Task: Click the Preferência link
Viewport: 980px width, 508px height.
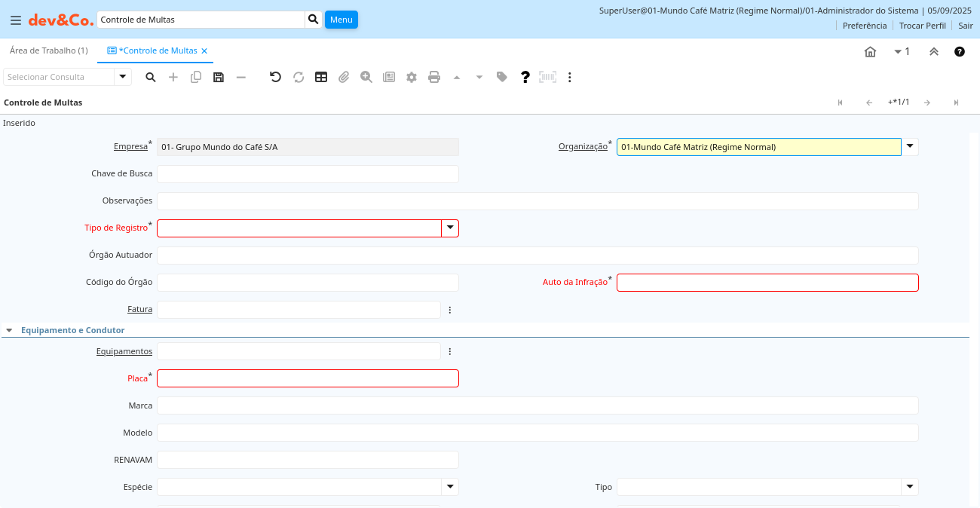Action: [x=864, y=26]
